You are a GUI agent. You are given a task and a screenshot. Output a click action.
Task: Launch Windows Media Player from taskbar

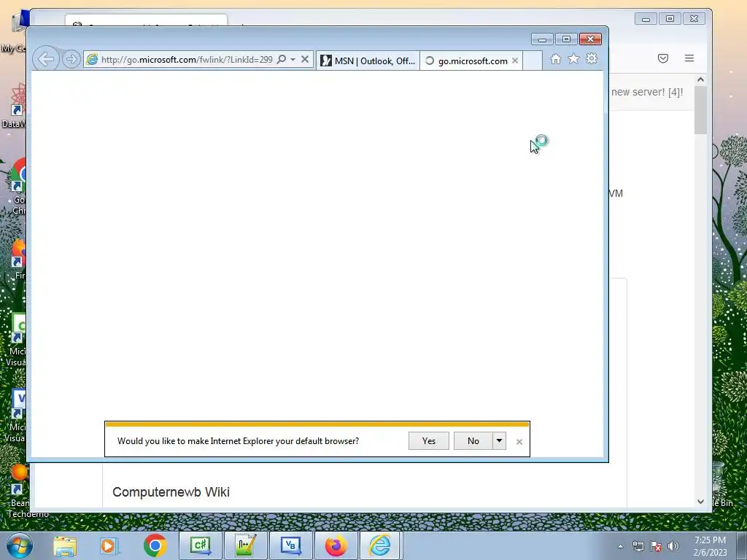pyautogui.click(x=109, y=545)
